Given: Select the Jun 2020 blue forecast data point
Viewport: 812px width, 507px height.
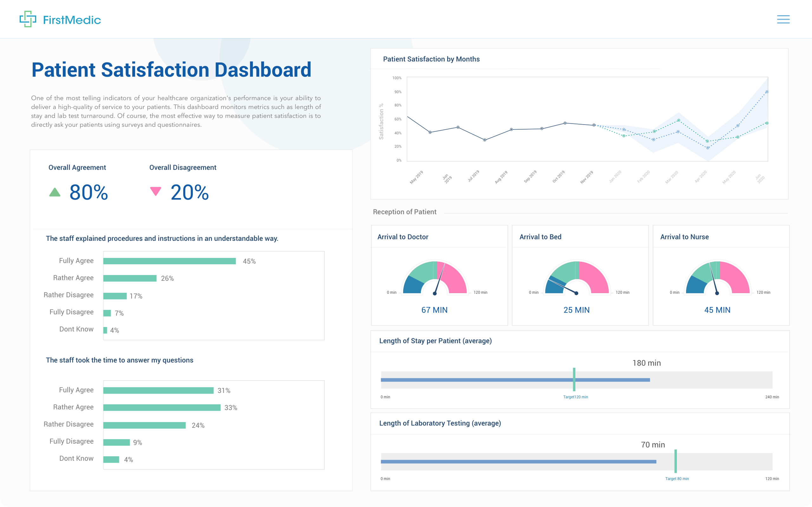Looking at the screenshot, I should 767,92.
